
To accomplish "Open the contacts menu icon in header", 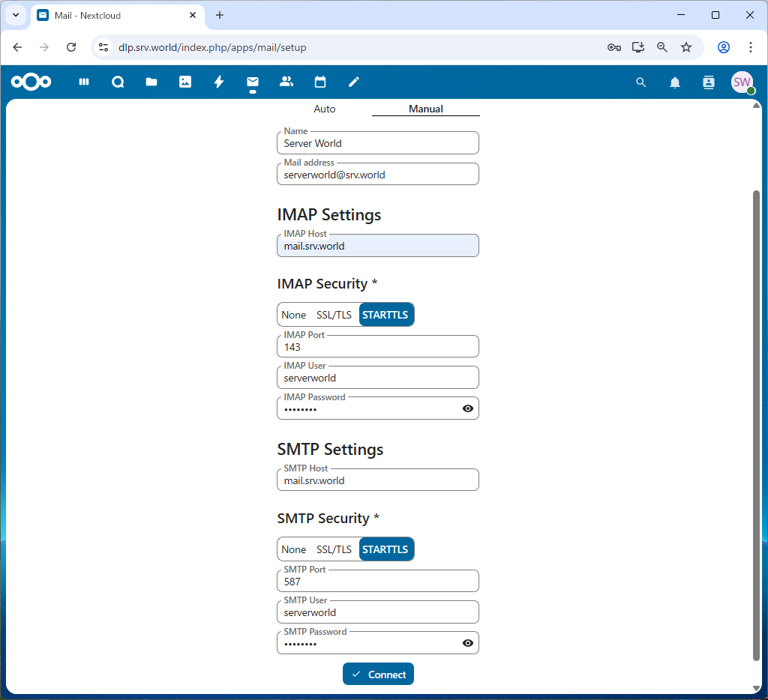I will (709, 82).
